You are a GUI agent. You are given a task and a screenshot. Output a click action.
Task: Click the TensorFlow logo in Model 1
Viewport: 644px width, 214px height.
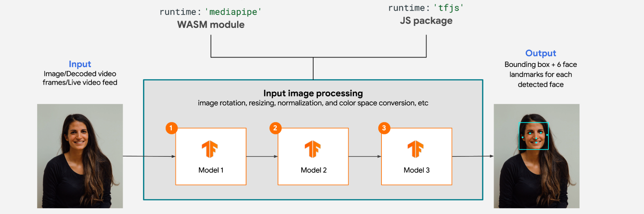pos(210,149)
